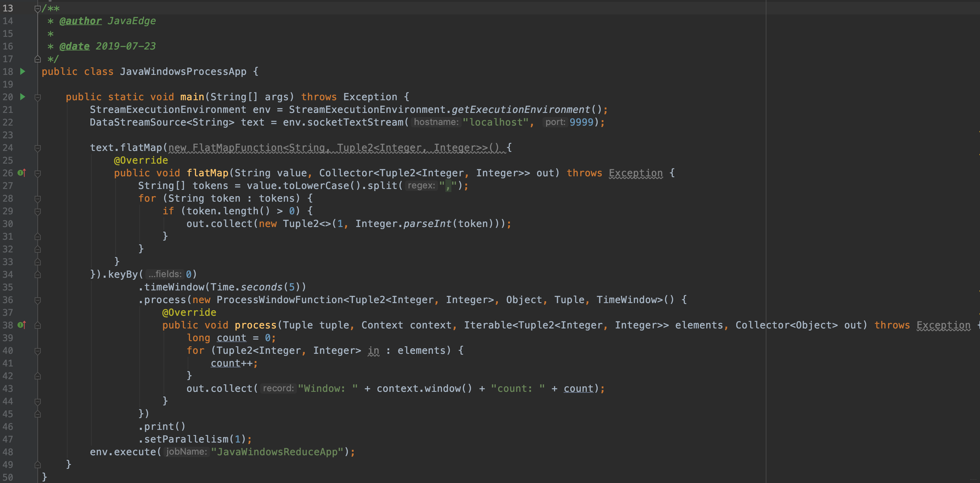Click the underlined Exception on line 38

[943, 325]
